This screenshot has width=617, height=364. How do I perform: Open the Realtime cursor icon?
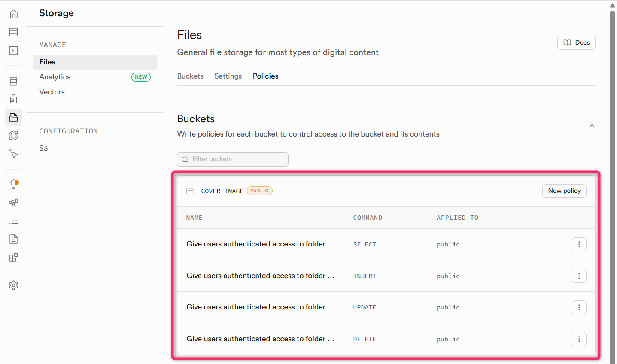coord(14,154)
